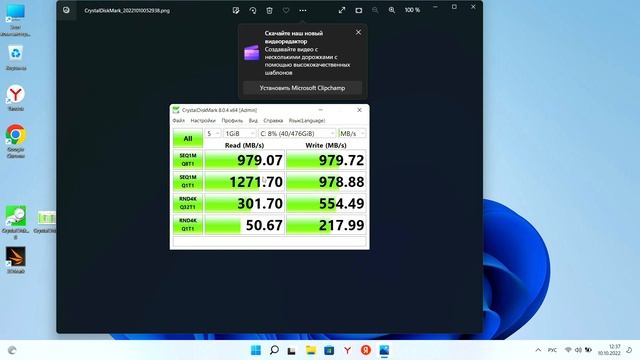Open Task View on the taskbar

point(291,350)
